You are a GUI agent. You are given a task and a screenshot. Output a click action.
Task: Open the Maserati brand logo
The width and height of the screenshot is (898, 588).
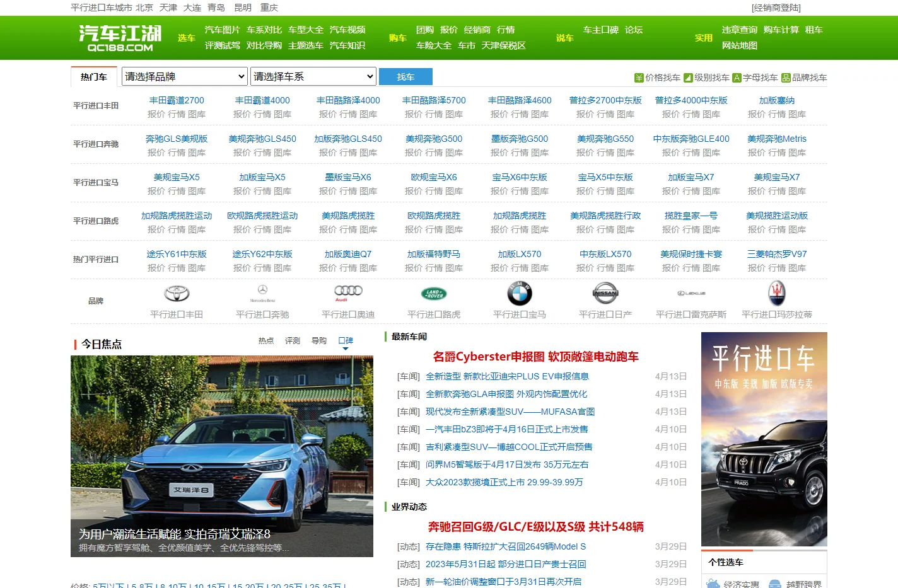click(777, 293)
